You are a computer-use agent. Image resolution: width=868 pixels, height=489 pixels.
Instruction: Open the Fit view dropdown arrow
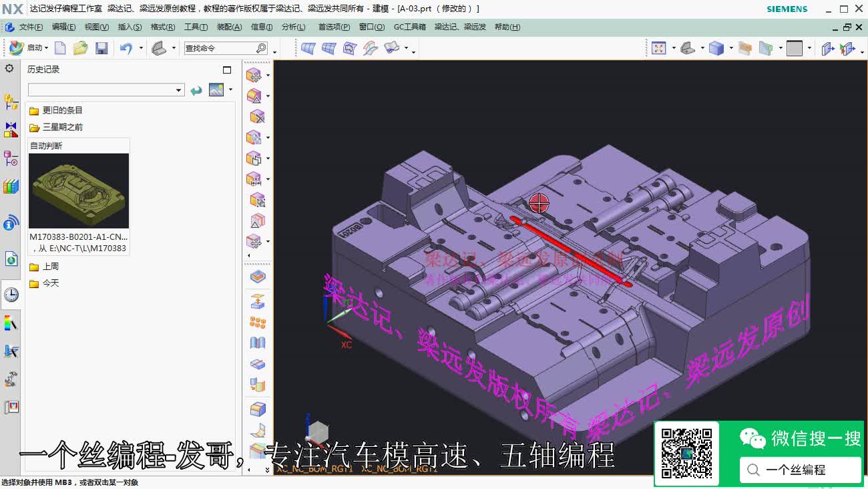coord(674,48)
